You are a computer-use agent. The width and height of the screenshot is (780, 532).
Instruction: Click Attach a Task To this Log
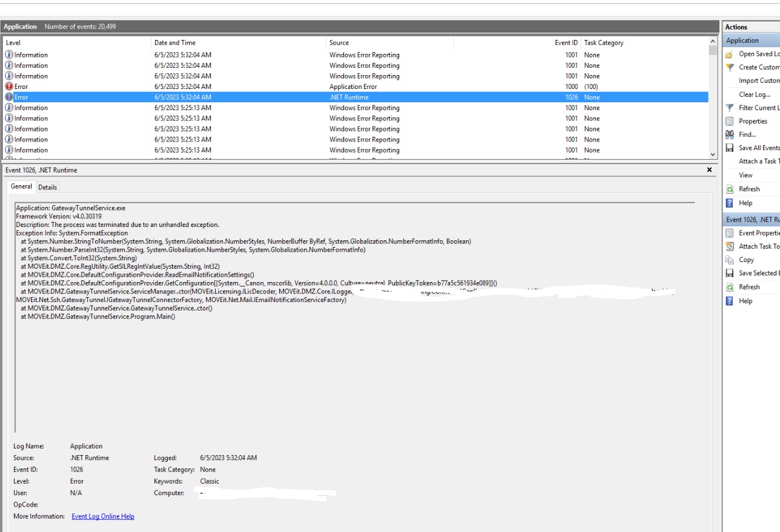[759, 161]
